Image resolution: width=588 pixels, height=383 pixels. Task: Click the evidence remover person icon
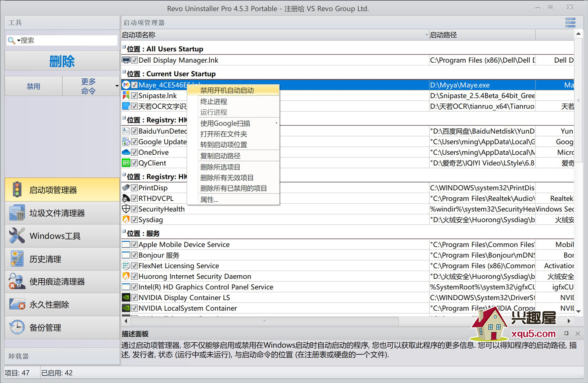(x=17, y=282)
